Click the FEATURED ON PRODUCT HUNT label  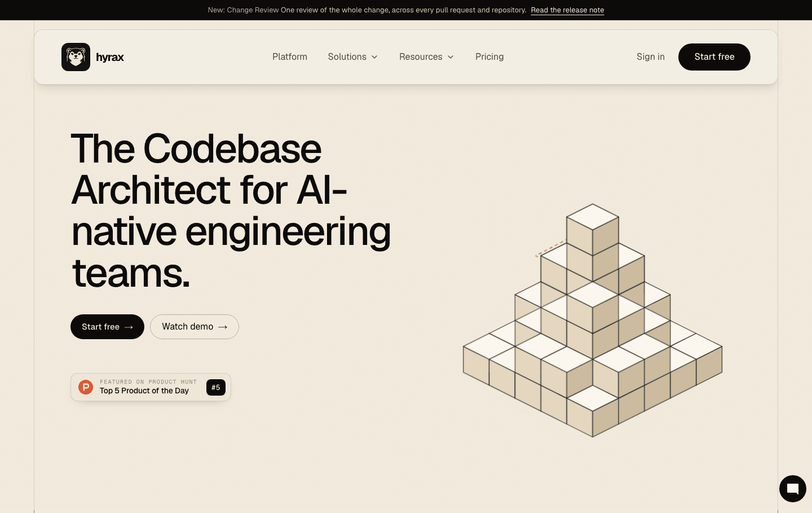tap(148, 382)
